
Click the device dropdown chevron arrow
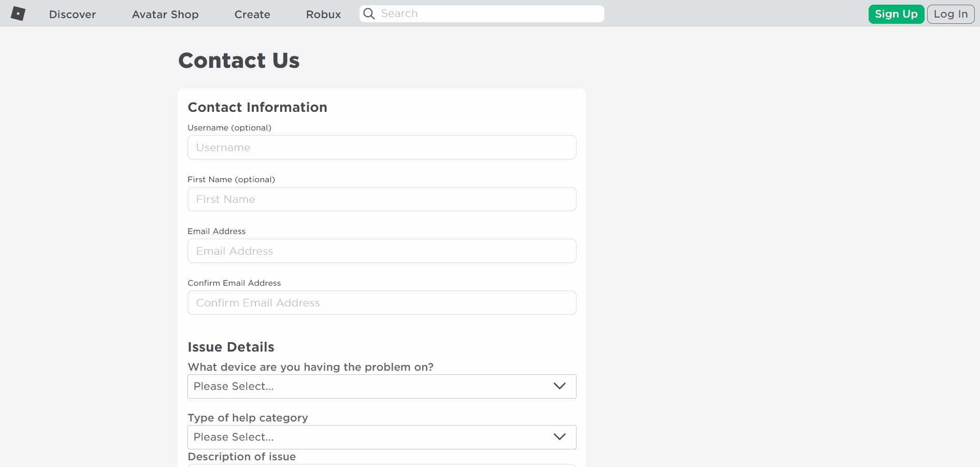click(x=559, y=386)
